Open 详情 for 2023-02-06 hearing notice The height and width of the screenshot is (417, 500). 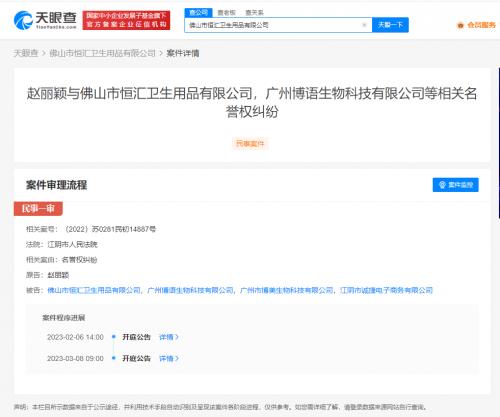169,337
